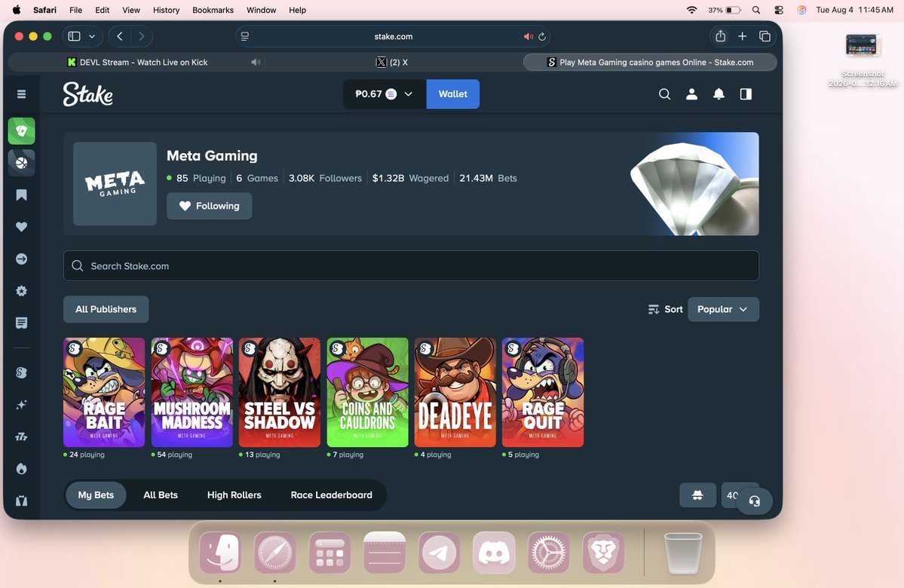Open the Bookmarks menu in the menu bar
904x588 pixels.
click(213, 10)
